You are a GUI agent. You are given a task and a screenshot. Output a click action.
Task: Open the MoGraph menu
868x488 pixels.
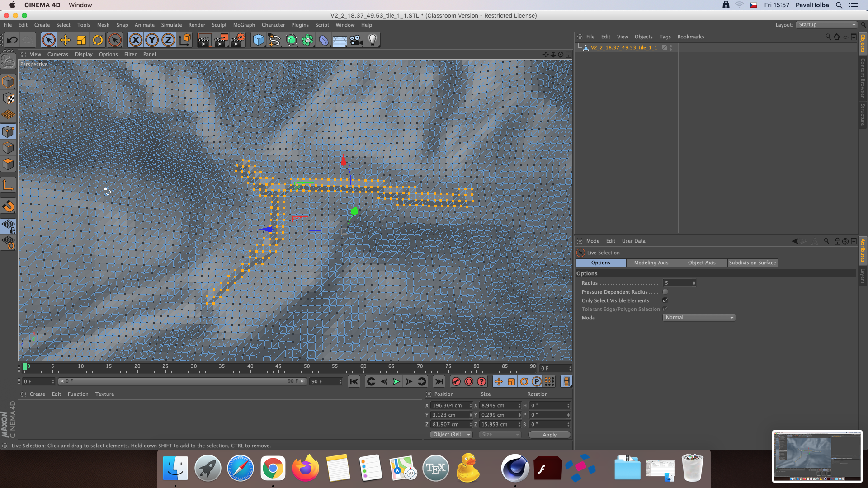coord(244,25)
